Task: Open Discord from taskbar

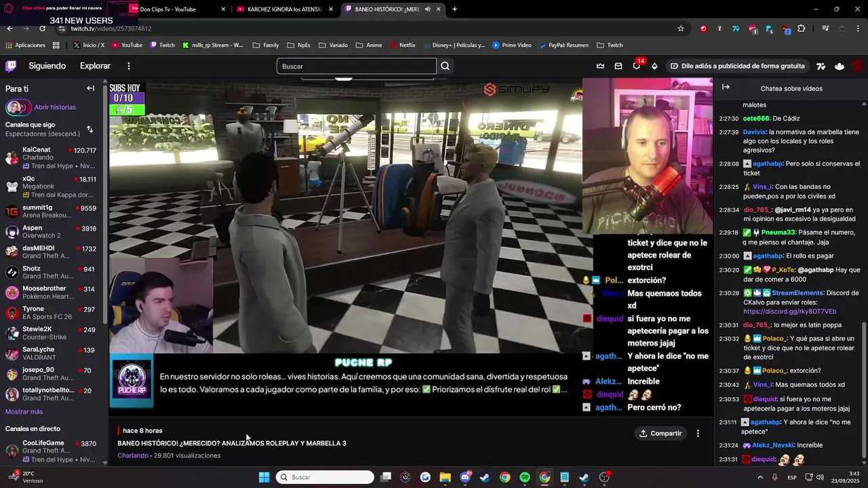Action: [465, 477]
